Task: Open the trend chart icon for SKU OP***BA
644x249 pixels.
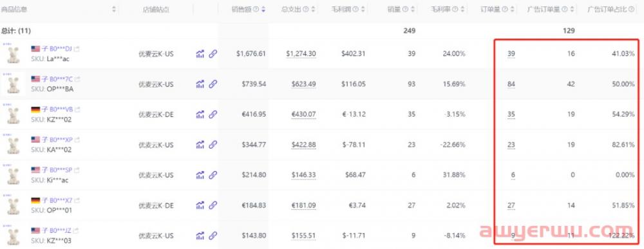Action: pos(200,84)
